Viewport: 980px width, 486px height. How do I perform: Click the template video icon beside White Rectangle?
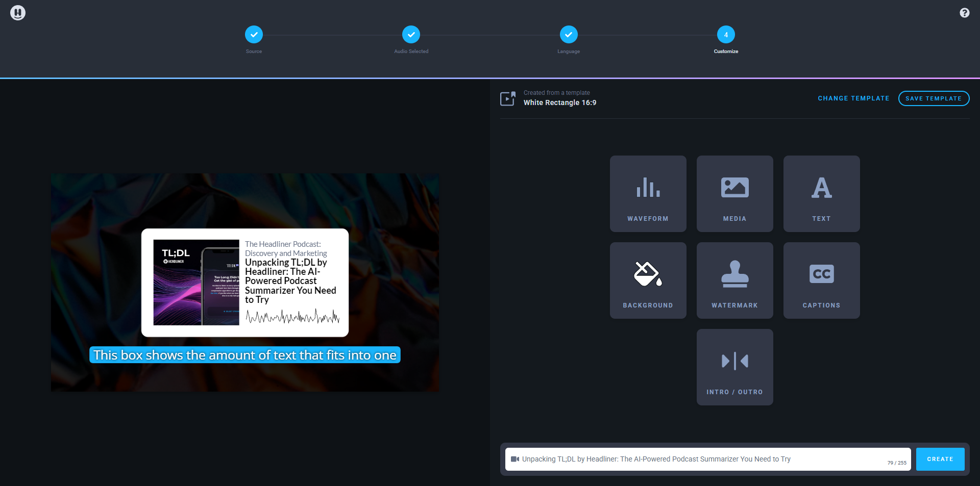click(508, 98)
